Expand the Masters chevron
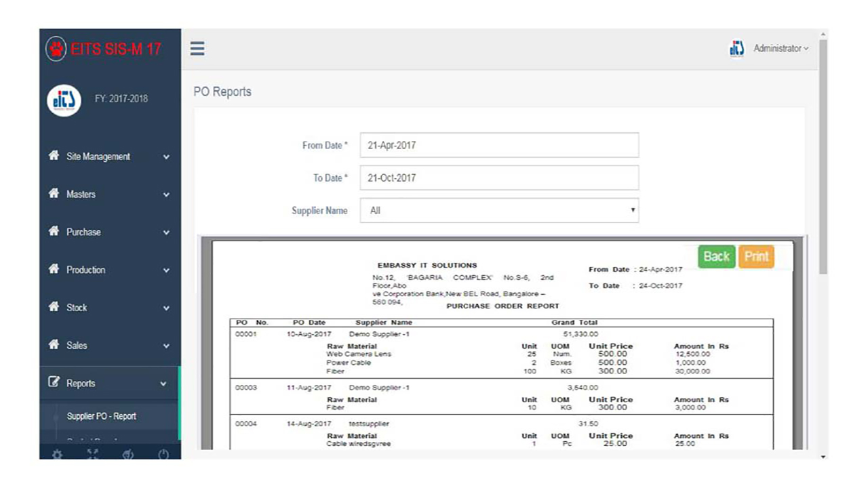Image resolution: width=868 pixels, height=488 pixels. tap(166, 195)
